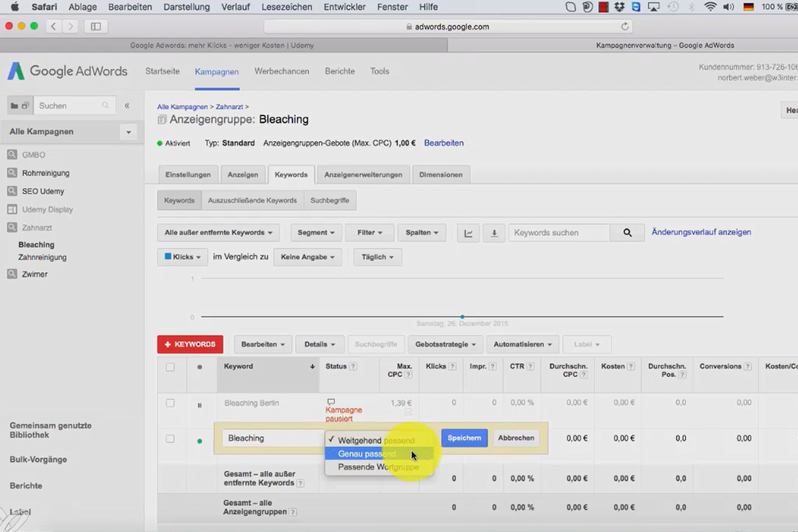Switch to the Anzeigenerweiterungen tab
Screen dimensions: 798x532
pos(363,175)
